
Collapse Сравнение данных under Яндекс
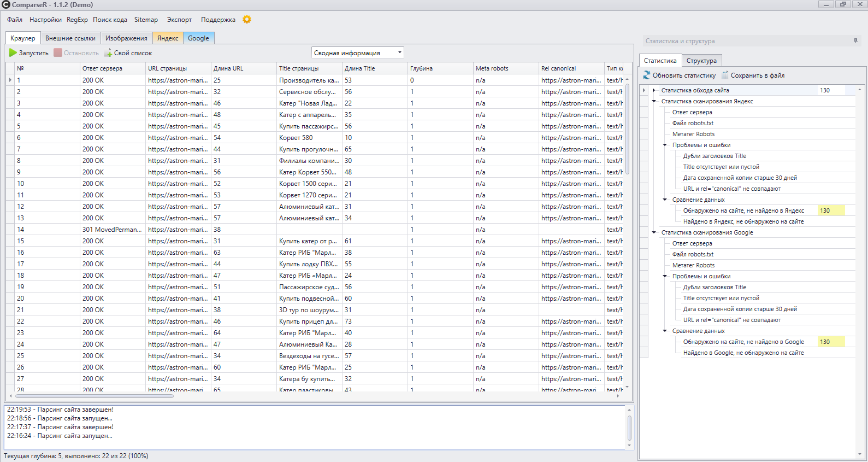coord(665,200)
